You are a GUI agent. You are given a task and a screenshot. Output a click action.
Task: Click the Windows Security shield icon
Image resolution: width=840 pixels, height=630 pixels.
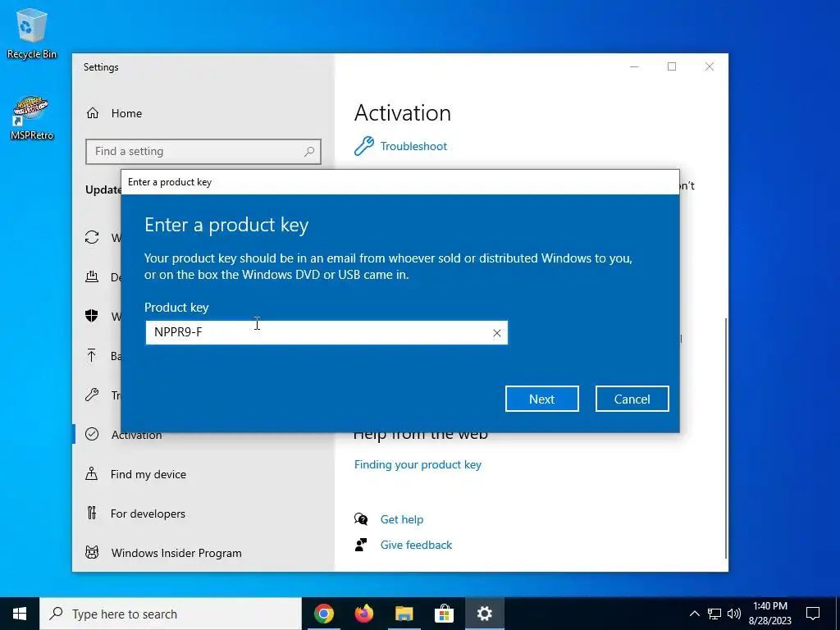(x=92, y=316)
